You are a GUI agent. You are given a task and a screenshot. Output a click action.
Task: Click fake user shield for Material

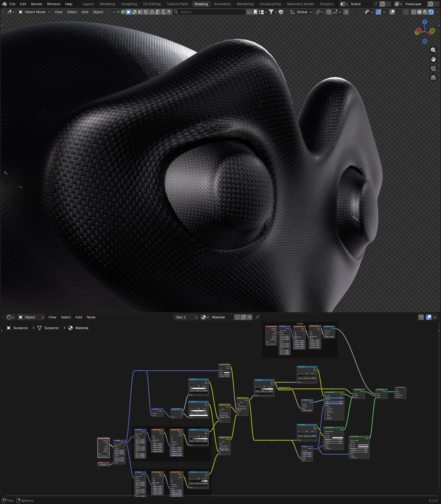coord(237,317)
